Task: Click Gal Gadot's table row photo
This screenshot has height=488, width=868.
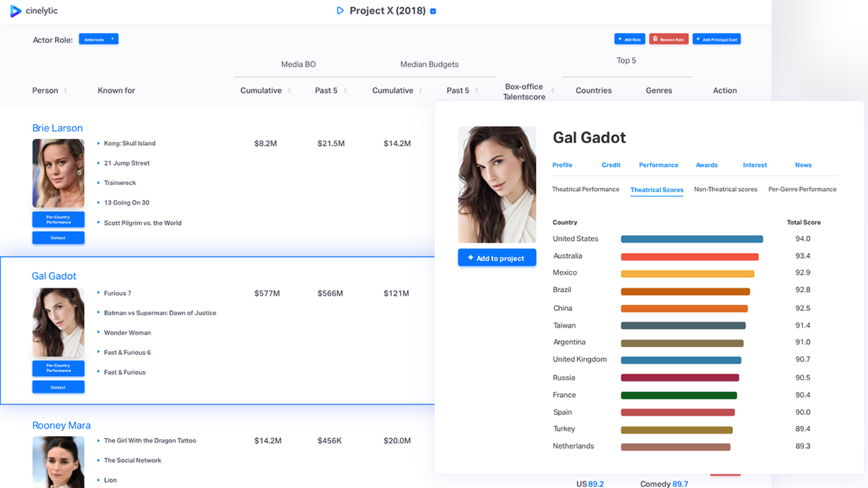Action: (59, 322)
